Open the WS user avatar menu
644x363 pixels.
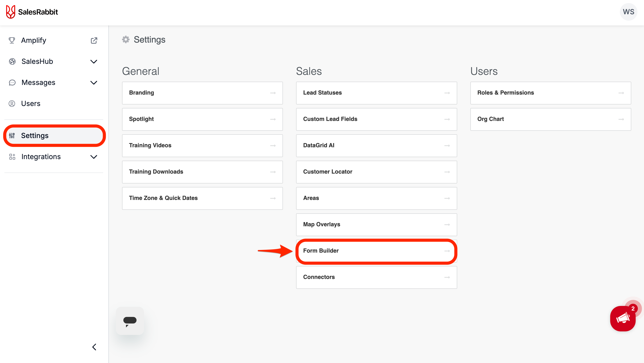coord(628,12)
